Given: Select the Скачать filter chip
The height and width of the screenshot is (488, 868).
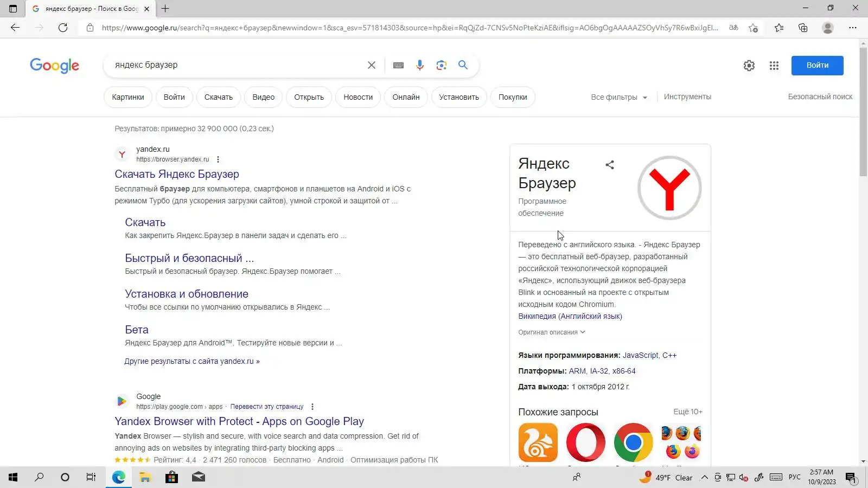Looking at the screenshot, I should pyautogui.click(x=219, y=97).
